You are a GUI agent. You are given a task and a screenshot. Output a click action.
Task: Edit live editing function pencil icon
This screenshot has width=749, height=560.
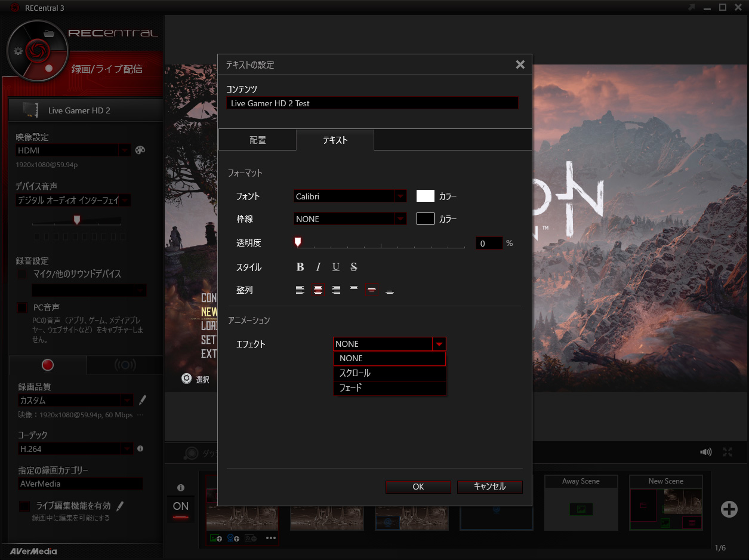tap(120, 506)
